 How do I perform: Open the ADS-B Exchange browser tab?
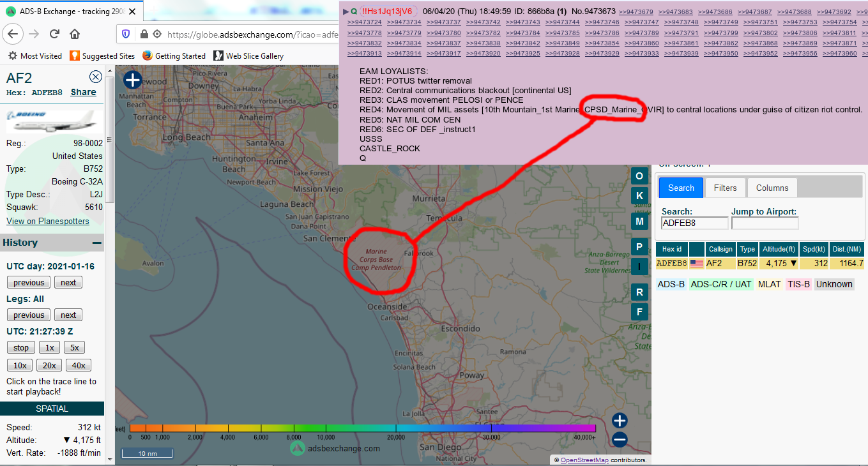point(72,11)
